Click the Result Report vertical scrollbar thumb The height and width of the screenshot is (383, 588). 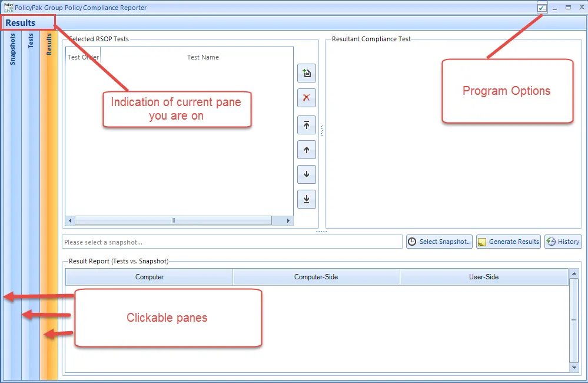574,321
